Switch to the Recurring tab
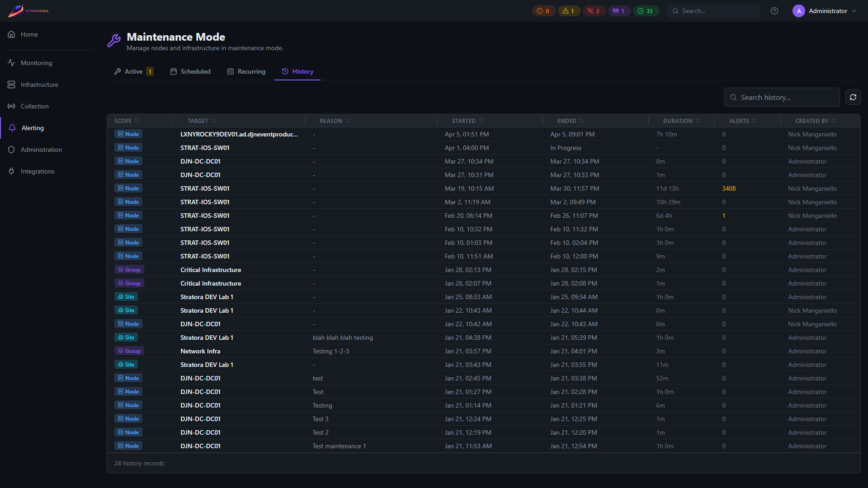This screenshot has width=868, height=488. (246, 71)
